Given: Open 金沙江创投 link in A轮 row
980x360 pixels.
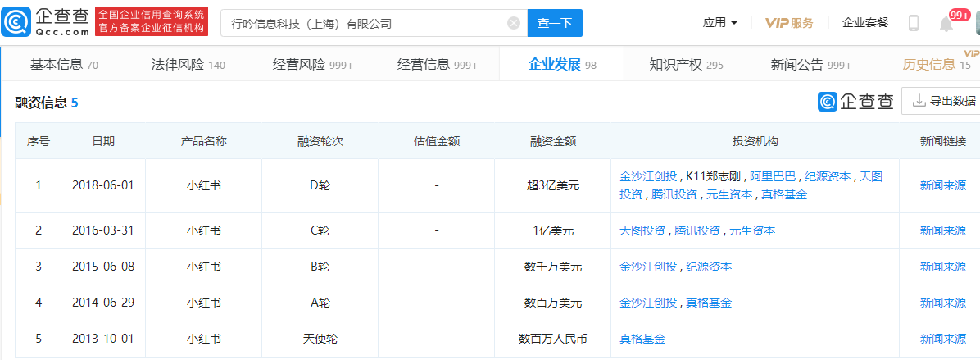Looking at the screenshot, I should tap(648, 303).
